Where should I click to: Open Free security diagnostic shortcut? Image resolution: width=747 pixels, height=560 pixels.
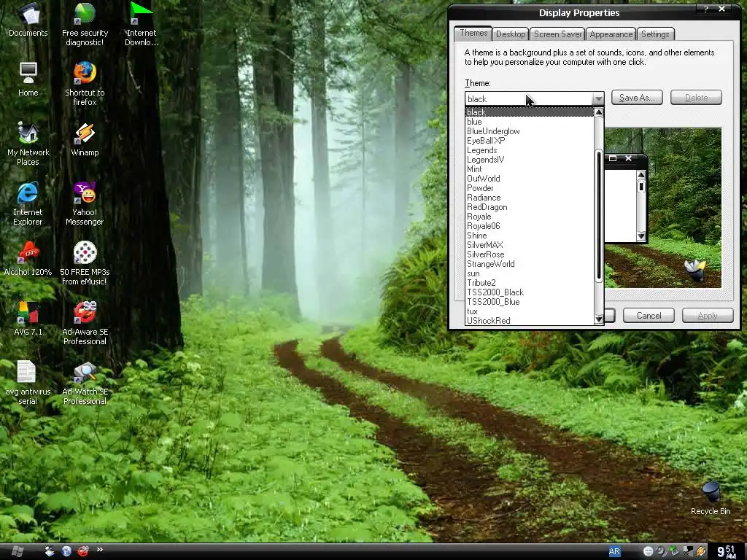pos(85,24)
